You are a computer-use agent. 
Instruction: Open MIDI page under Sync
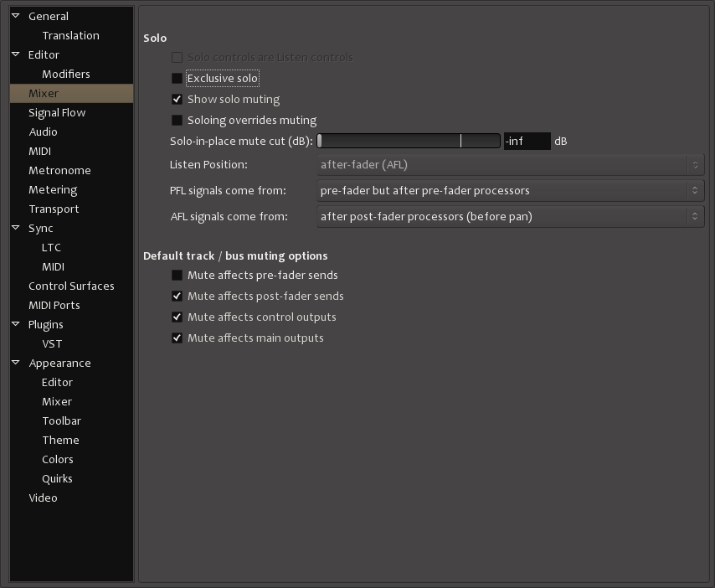coord(53,267)
